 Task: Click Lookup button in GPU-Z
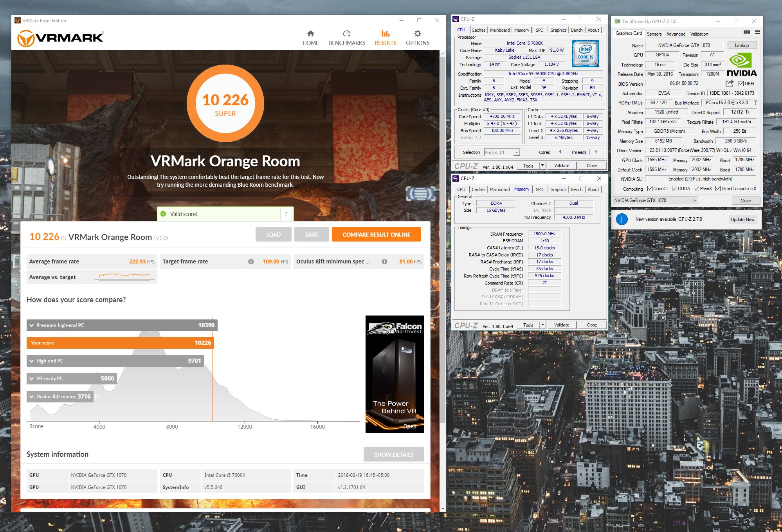pos(742,45)
